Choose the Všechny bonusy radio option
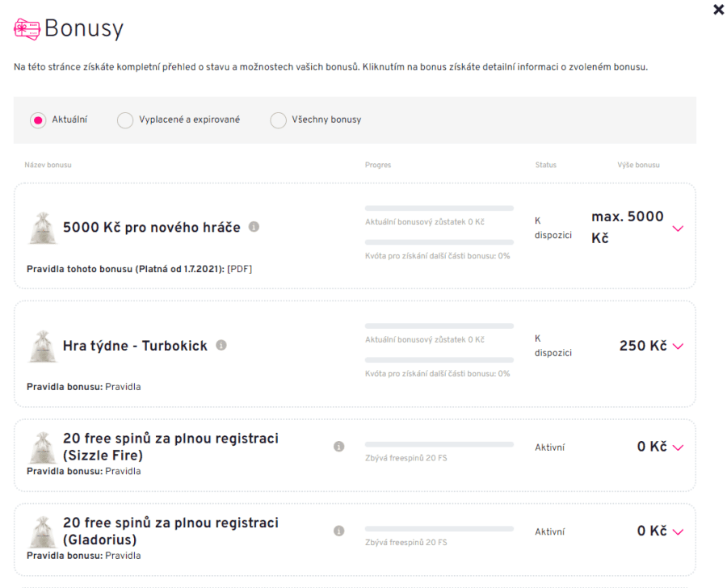Viewport: 727px width, 588px height. point(278,120)
